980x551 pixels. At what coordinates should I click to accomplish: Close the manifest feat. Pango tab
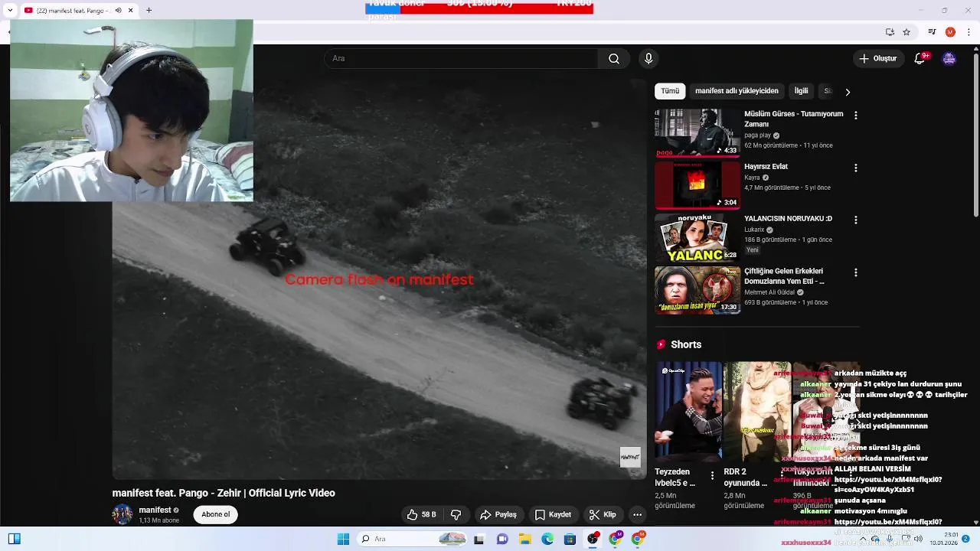pos(130,10)
